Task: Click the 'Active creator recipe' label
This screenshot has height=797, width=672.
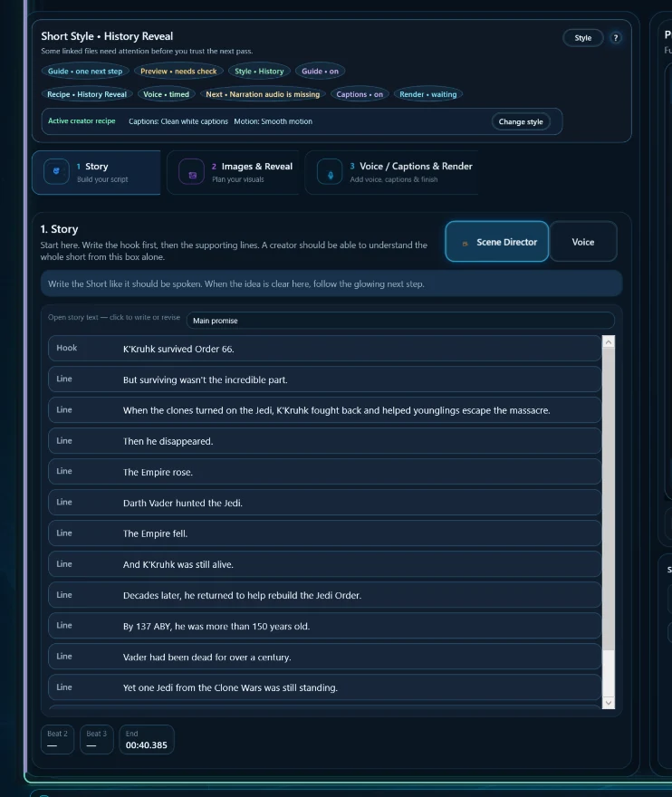Action: 82,121
